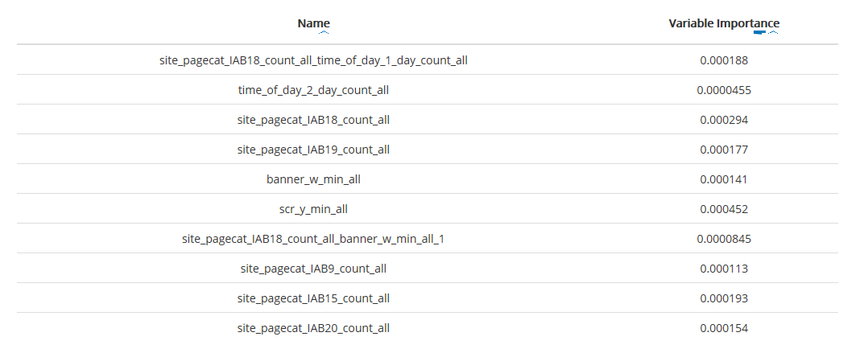The width and height of the screenshot is (868, 349).
Task: Sort by the Name column header
Action: pos(313,23)
